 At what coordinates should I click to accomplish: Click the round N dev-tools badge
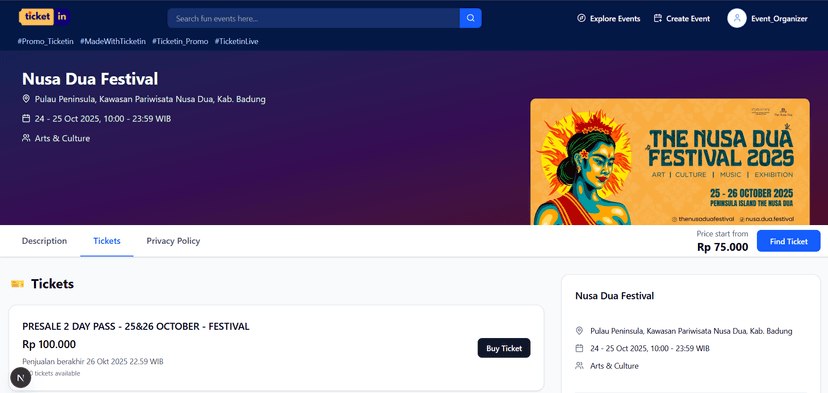tap(21, 378)
